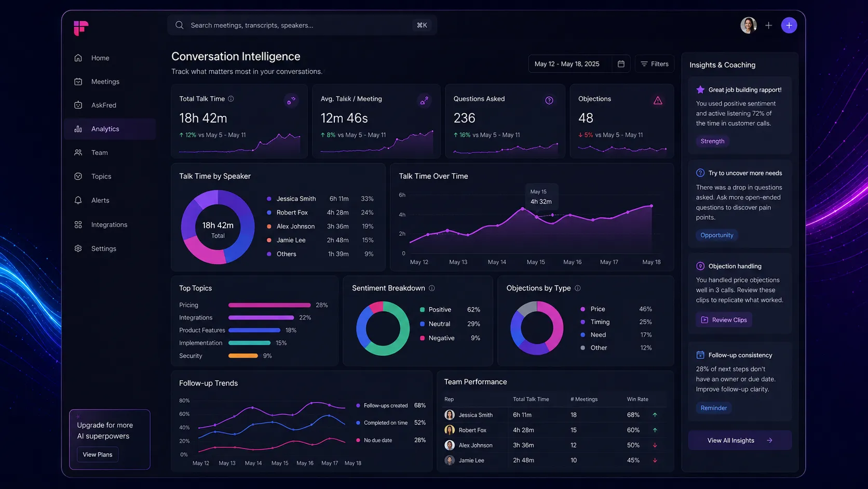This screenshot has width=868, height=489.
Task: Click Jessica Smith avatar in Team Performance
Action: pyautogui.click(x=450, y=415)
